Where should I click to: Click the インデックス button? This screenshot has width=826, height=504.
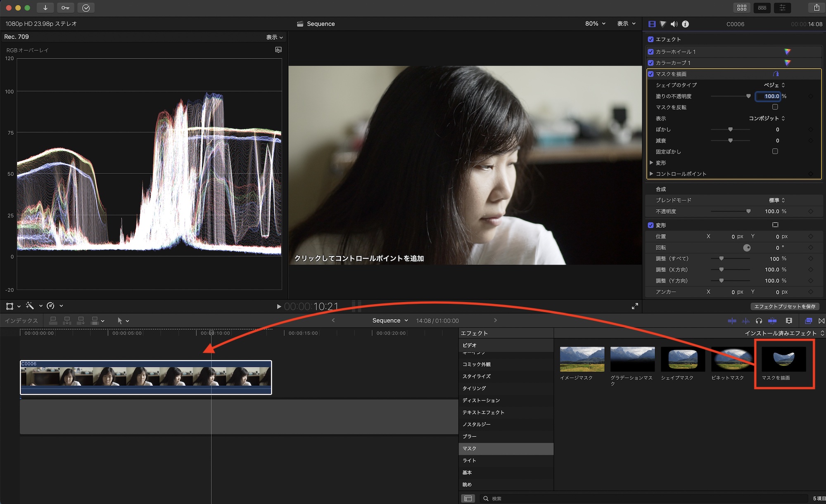coord(21,321)
